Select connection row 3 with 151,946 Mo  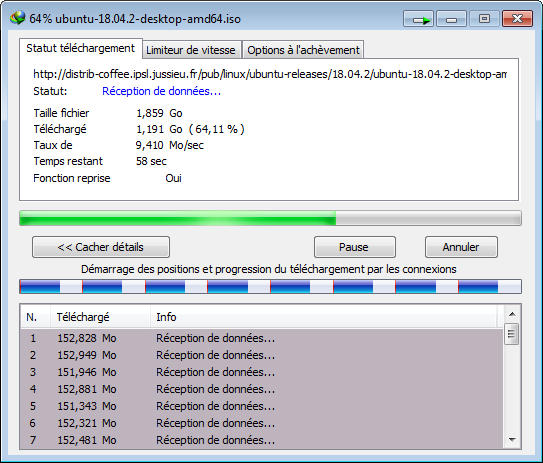coord(261,372)
